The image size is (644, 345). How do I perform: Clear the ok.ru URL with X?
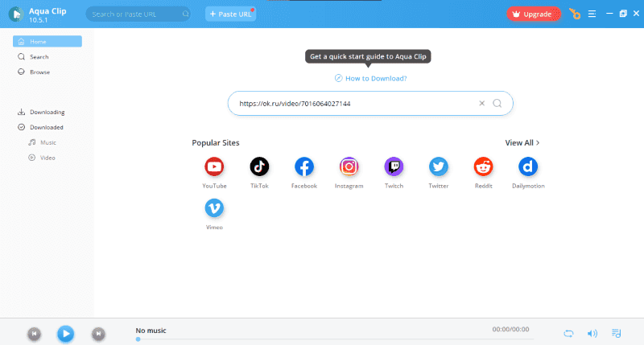(x=482, y=103)
